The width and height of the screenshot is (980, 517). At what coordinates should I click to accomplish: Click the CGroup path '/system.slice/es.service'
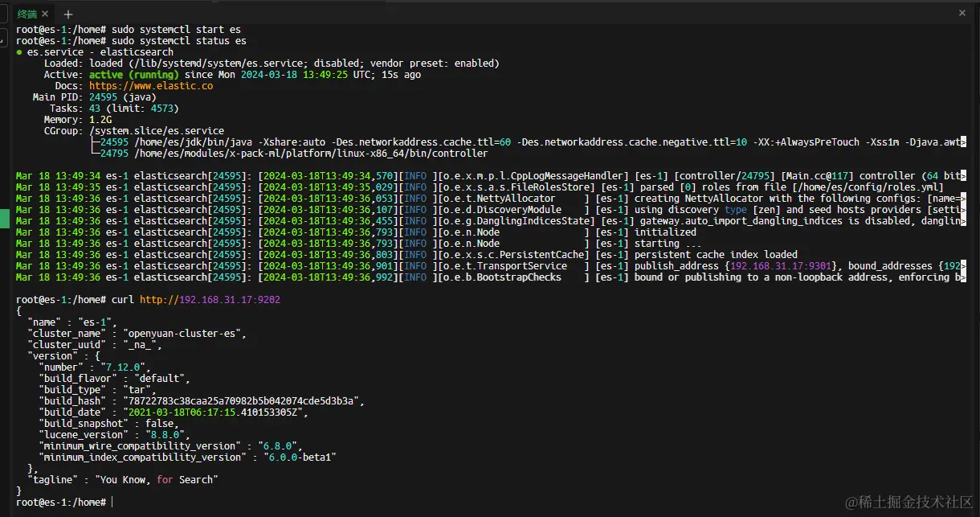click(157, 130)
